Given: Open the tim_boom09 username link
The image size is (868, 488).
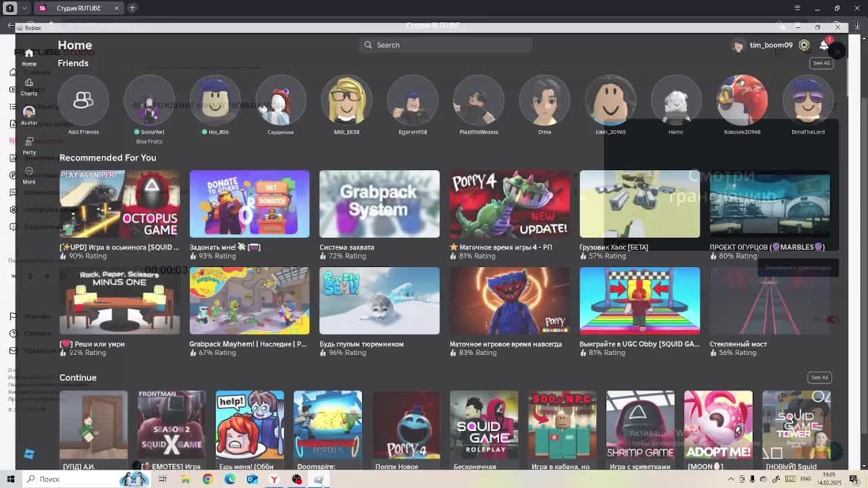Looking at the screenshot, I should coord(771,45).
